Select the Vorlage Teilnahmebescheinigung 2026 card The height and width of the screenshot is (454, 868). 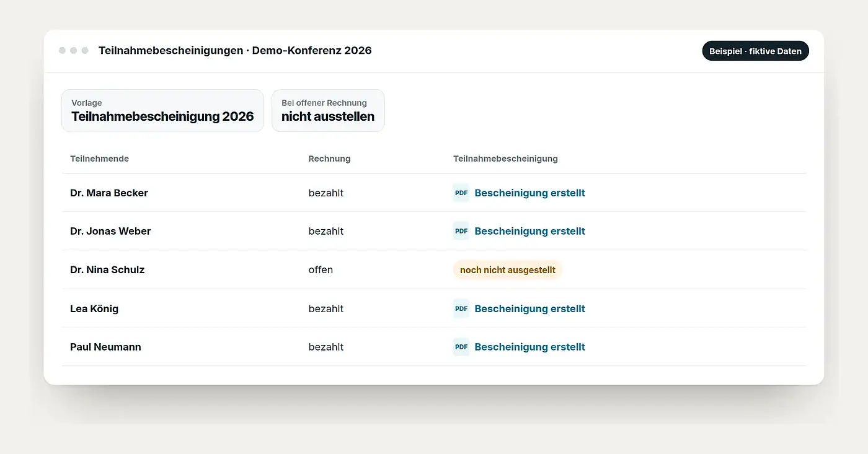tap(162, 111)
